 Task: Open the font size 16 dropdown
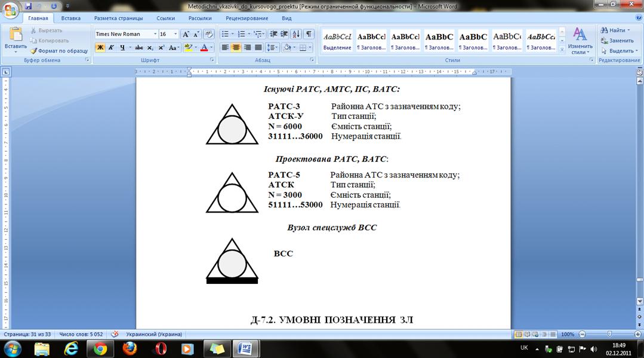pyautogui.click(x=175, y=34)
